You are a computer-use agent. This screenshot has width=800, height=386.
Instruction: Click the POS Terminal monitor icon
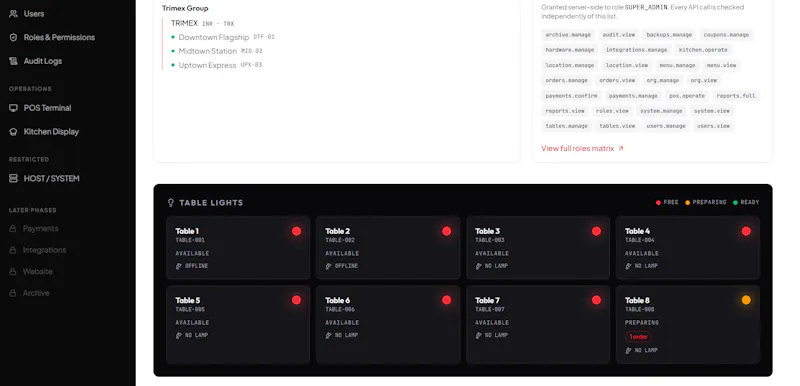point(13,108)
